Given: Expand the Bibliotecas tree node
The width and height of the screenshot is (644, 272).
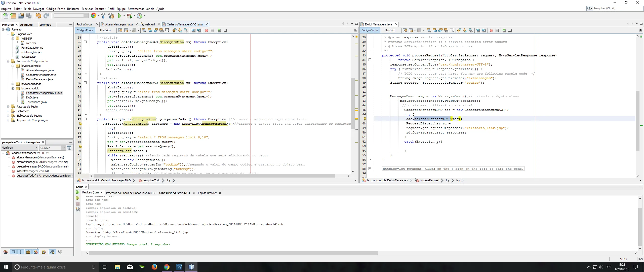Looking at the screenshot, I should pos(8,111).
